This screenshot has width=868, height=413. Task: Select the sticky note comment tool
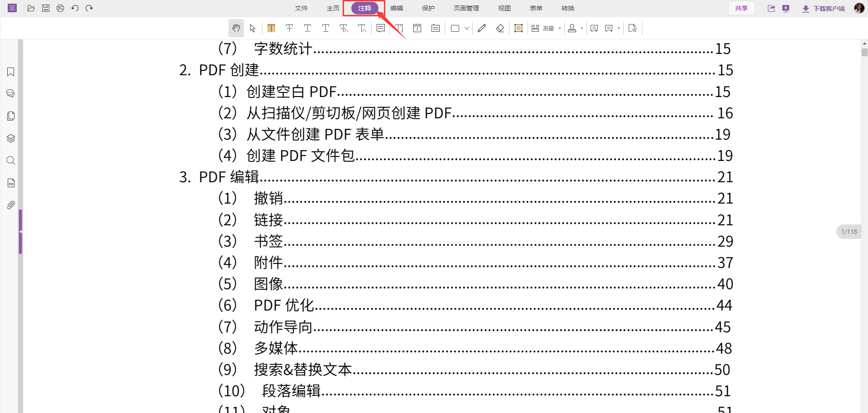pos(380,28)
